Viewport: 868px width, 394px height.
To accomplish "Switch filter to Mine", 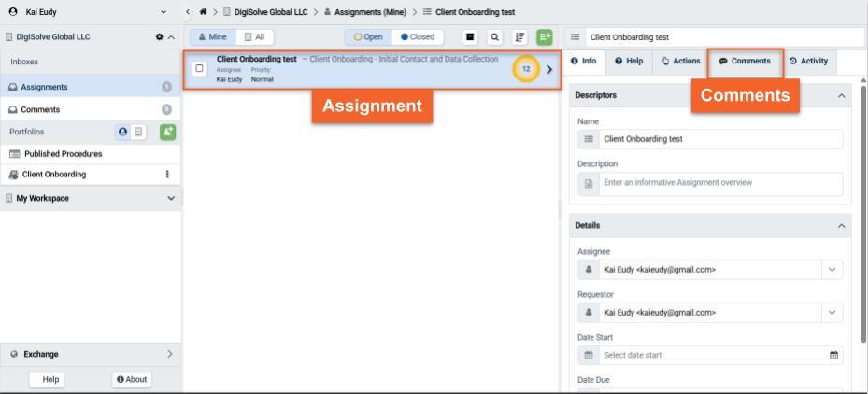I will (213, 37).
